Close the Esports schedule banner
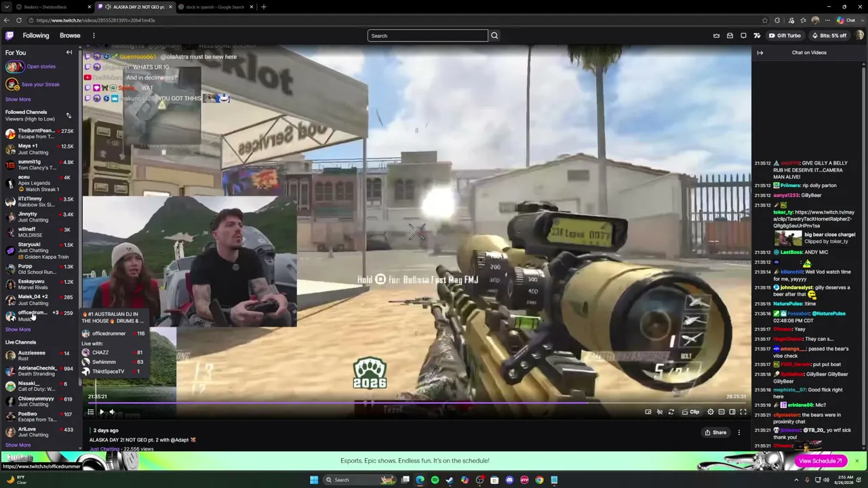This screenshot has height=488, width=868. [x=857, y=461]
